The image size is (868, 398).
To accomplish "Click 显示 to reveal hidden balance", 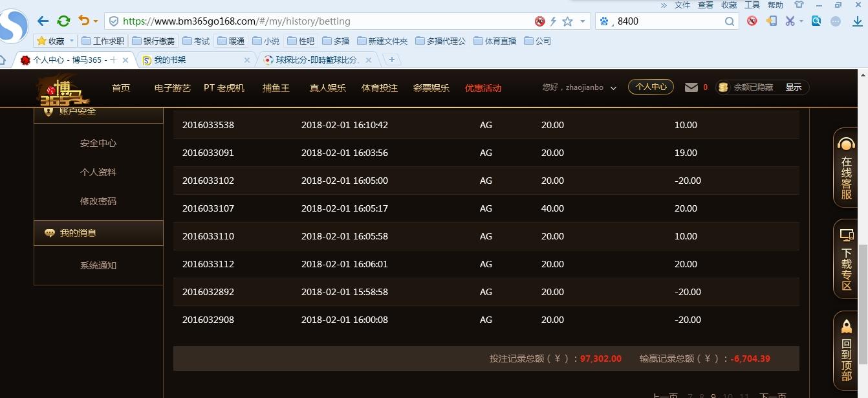I will pos(794,87).
